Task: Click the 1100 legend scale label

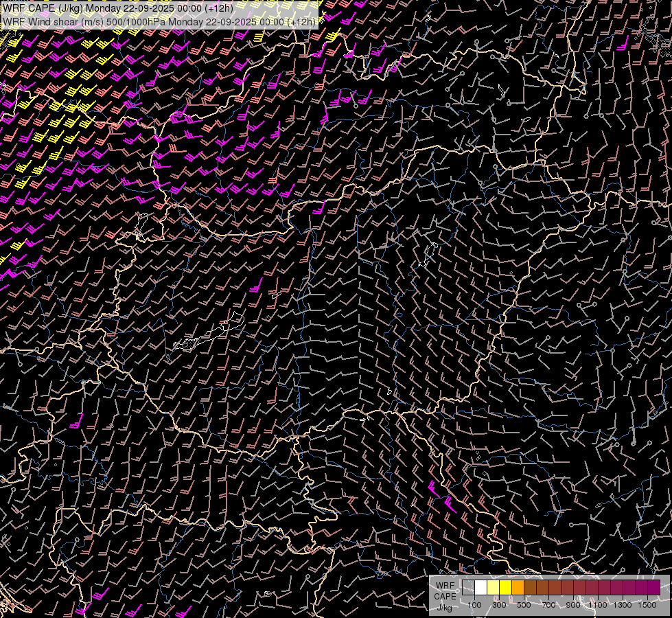Action: coord(597,605)
